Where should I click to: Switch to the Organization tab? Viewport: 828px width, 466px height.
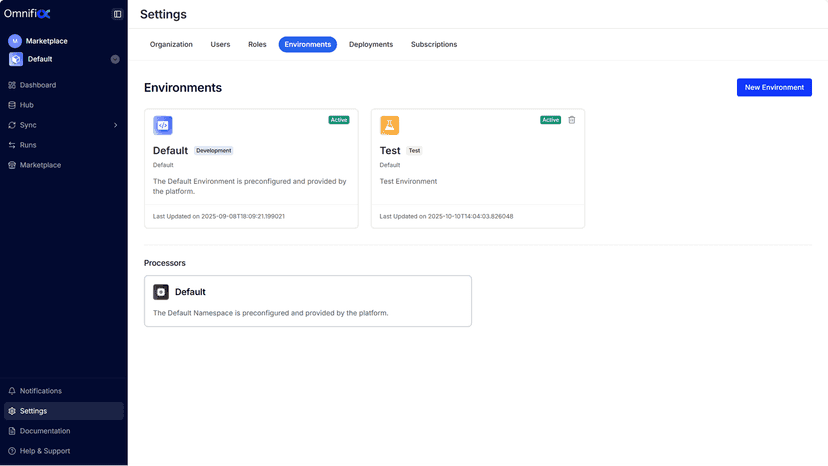[171, 44]
